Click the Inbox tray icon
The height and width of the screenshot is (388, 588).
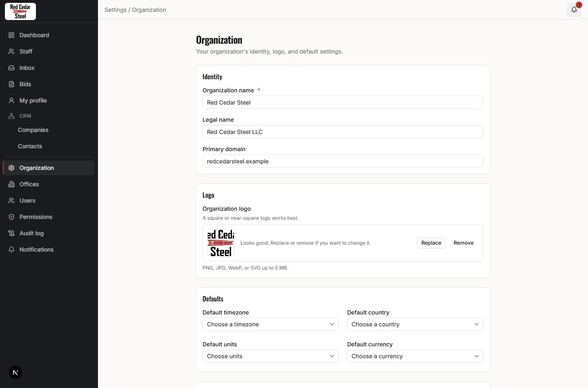(x=11, y=68)
